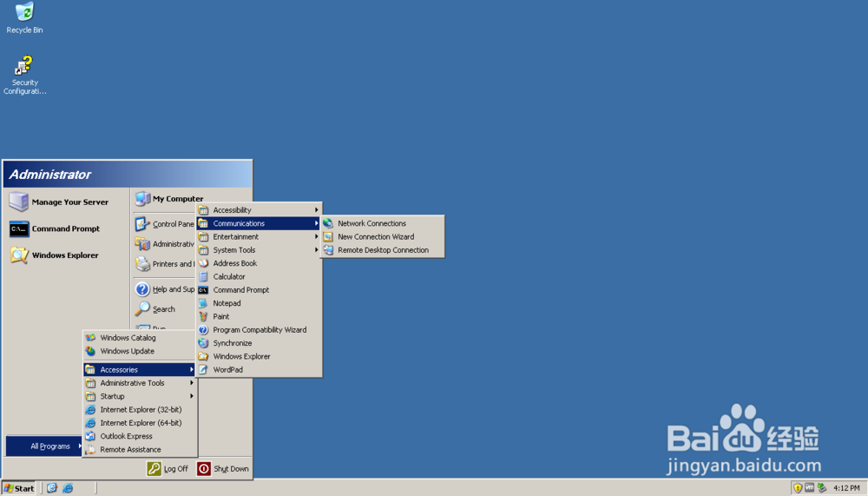
Task: Click pinned Command Prompt icon in Start menu
Action: 19,228
